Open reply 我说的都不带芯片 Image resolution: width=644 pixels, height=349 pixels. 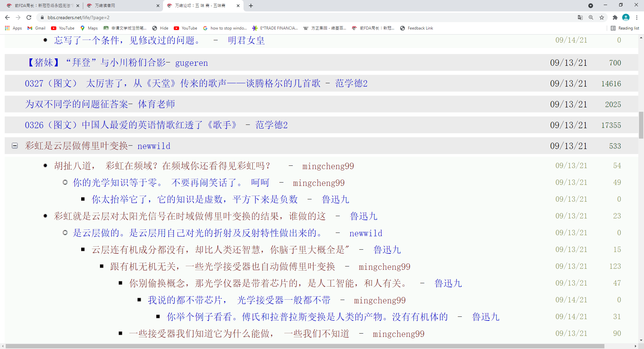[239, 300]
